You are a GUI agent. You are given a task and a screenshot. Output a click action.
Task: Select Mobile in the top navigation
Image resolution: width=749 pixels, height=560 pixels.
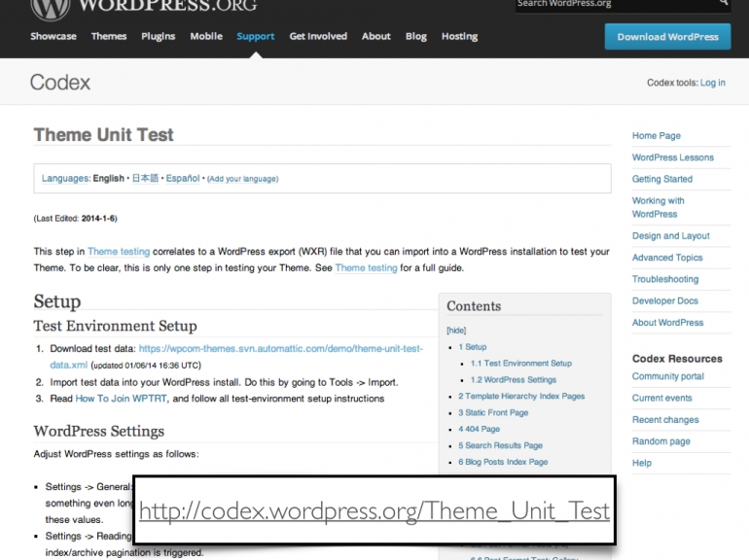click(x=206, y=36)
